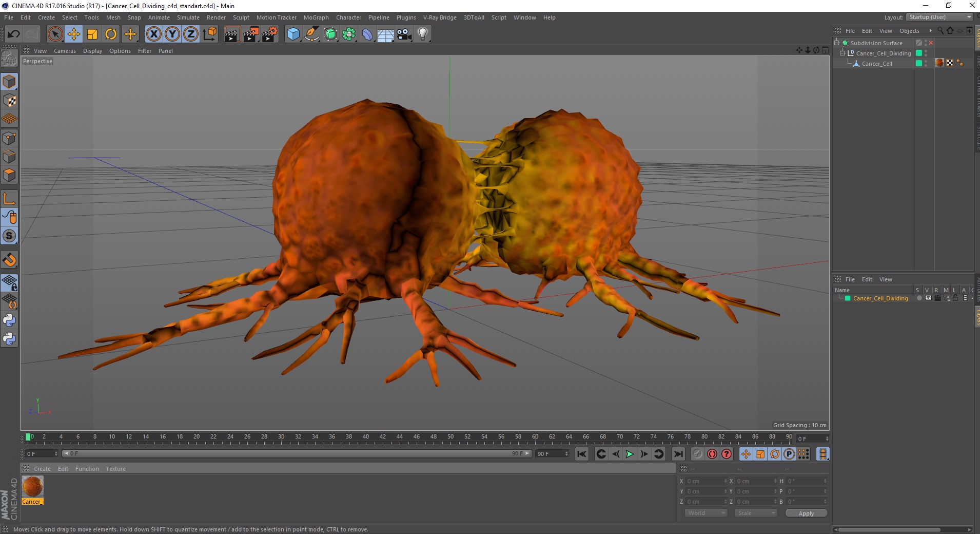
Task: Click the Array modeling object icon
Action: coord(349,34)
